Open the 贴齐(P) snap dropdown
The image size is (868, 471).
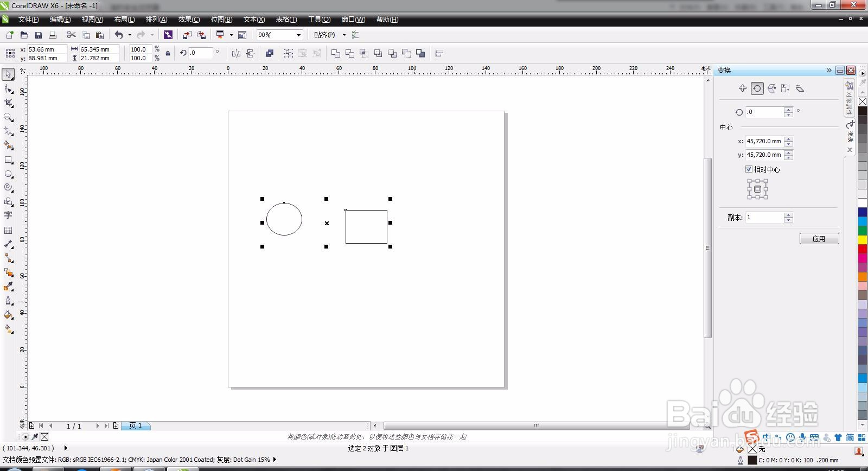344,35
